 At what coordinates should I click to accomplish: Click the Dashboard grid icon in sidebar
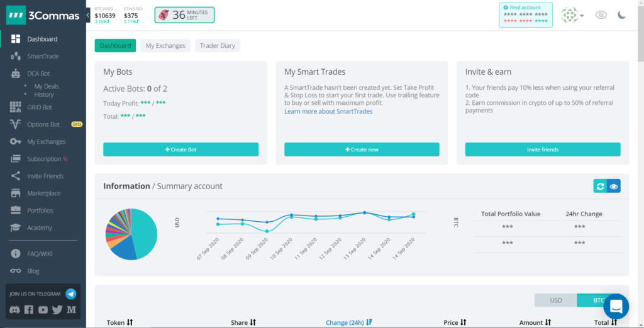click(16, 39)
